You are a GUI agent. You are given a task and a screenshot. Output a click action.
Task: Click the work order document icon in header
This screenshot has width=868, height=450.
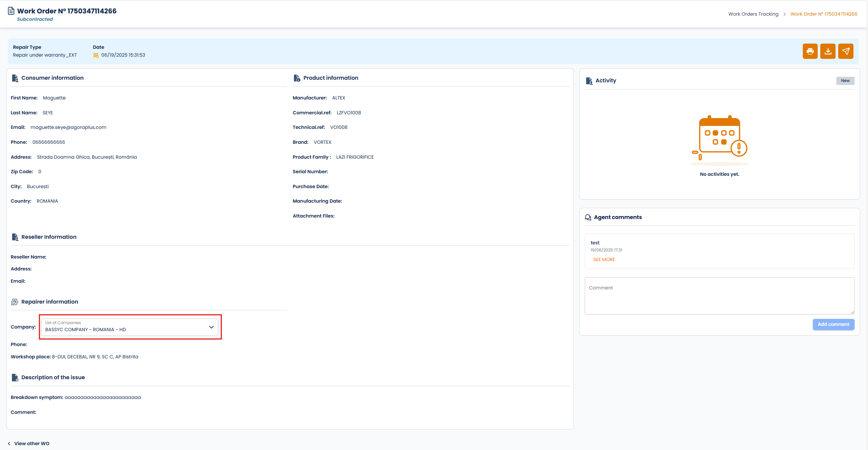(x=11, y=11)
